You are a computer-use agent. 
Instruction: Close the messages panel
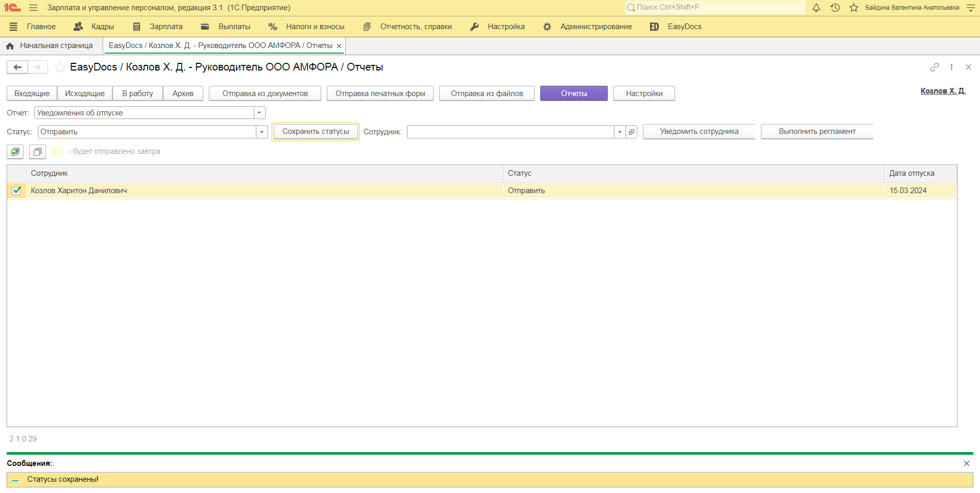[x=967, y=463]
